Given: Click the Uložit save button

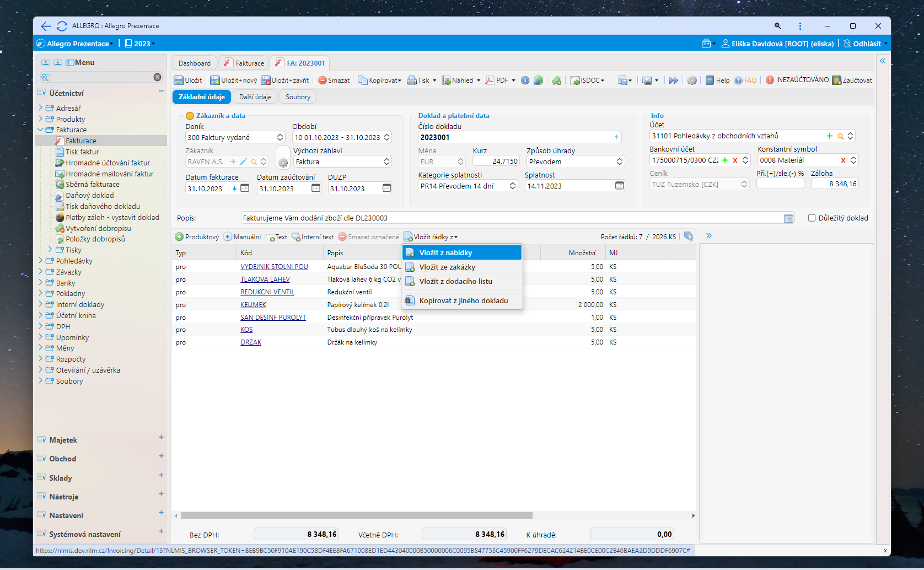Looking at the screenshot, I should (188, 80).
